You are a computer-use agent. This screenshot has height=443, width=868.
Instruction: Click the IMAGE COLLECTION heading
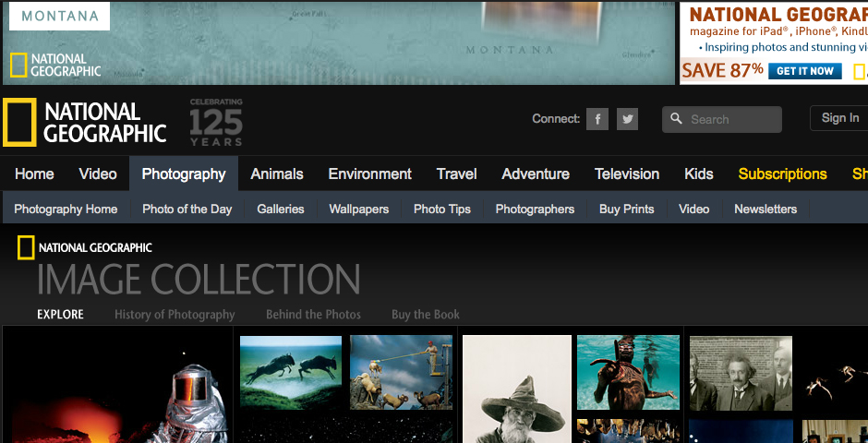(199, 280)
